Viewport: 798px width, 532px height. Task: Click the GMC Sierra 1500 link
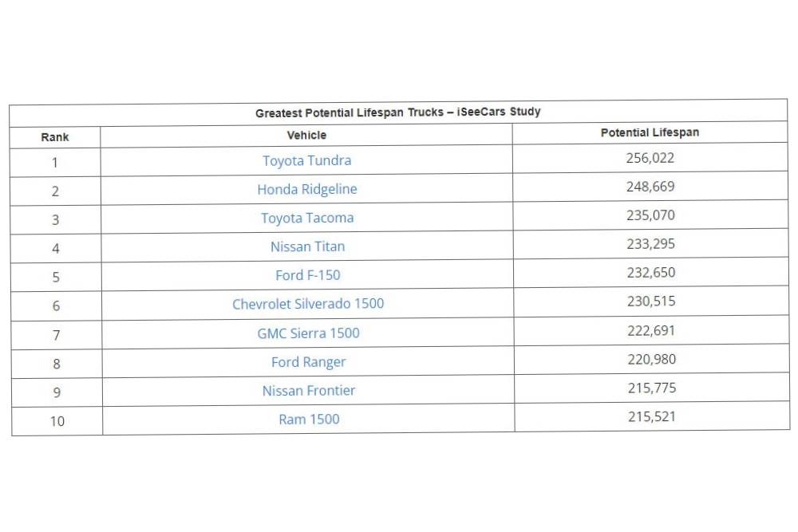(308, 333)
